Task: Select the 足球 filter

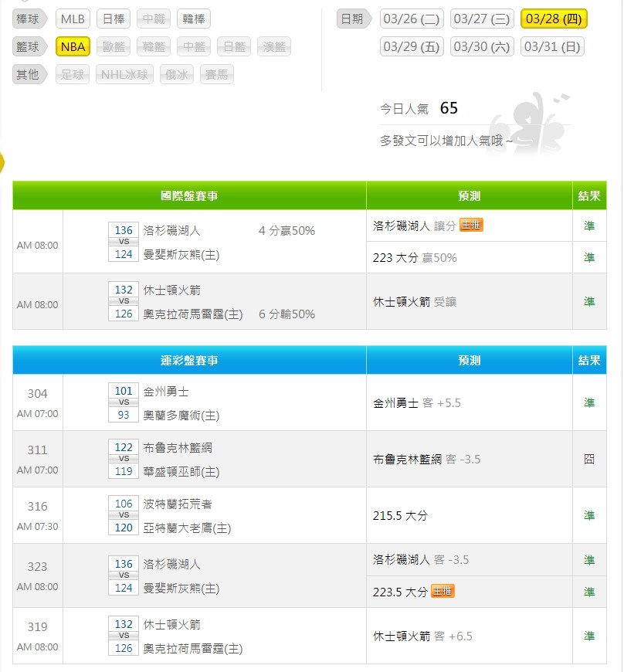Action: tap(73, 75)
